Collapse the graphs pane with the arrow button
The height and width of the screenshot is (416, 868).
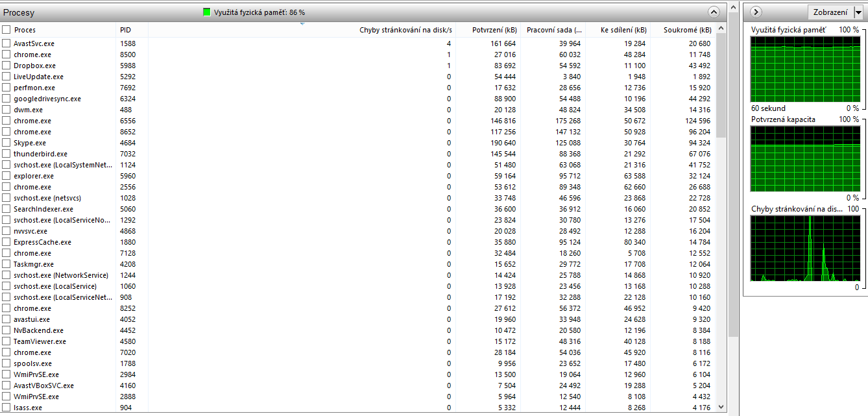[x=756, y=12]
